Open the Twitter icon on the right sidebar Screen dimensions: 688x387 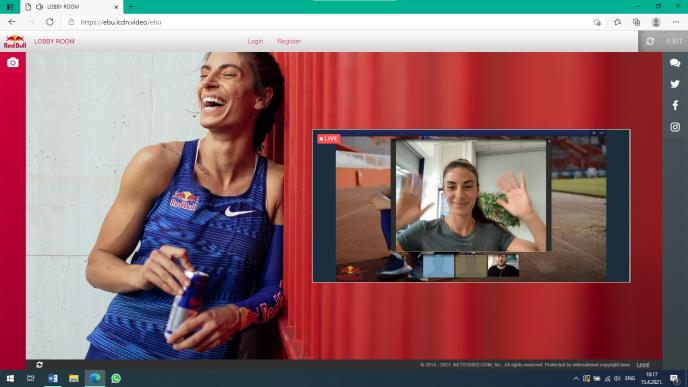[x=675, y=84]
